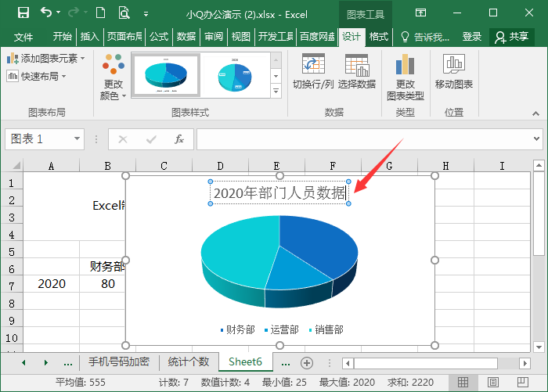548x392 pixels.
Task: Open the 文件 menu
Action: 23,37
